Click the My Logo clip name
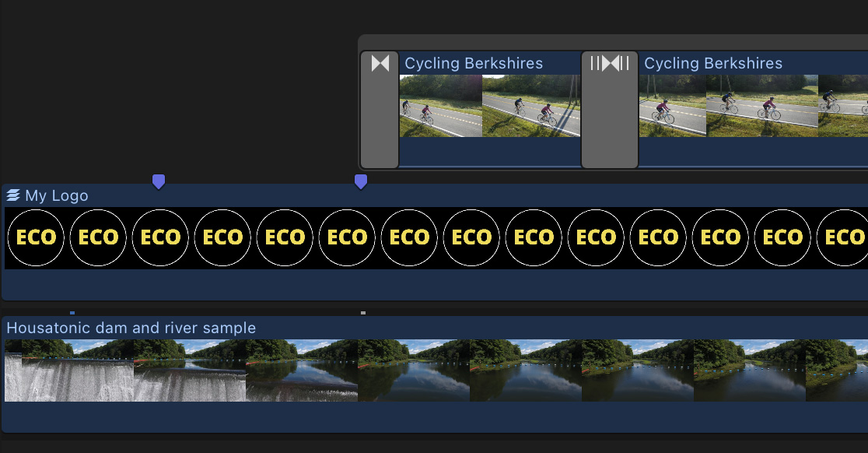 tap(57, 195)
